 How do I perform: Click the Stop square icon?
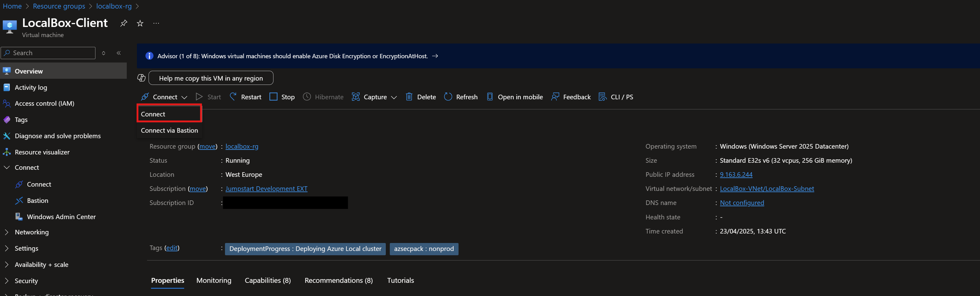273,97
